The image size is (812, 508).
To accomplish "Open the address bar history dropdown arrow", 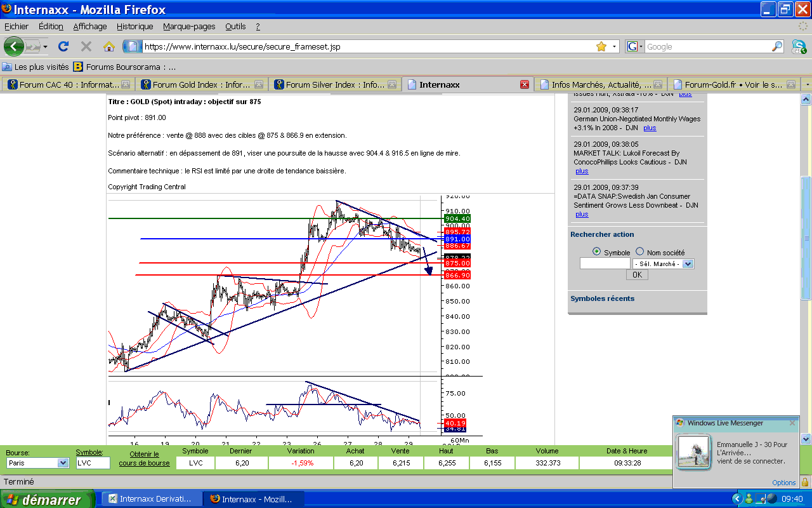I will coord(614,46).
